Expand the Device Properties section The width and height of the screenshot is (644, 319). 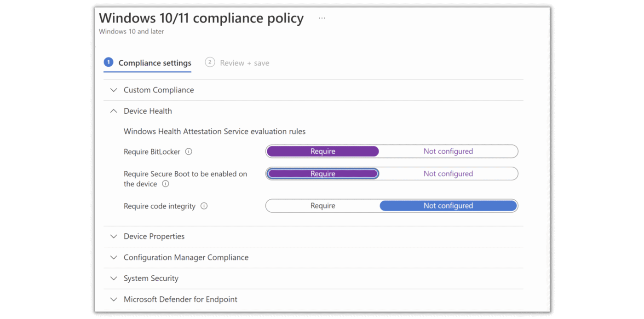[x=154, y=236]
